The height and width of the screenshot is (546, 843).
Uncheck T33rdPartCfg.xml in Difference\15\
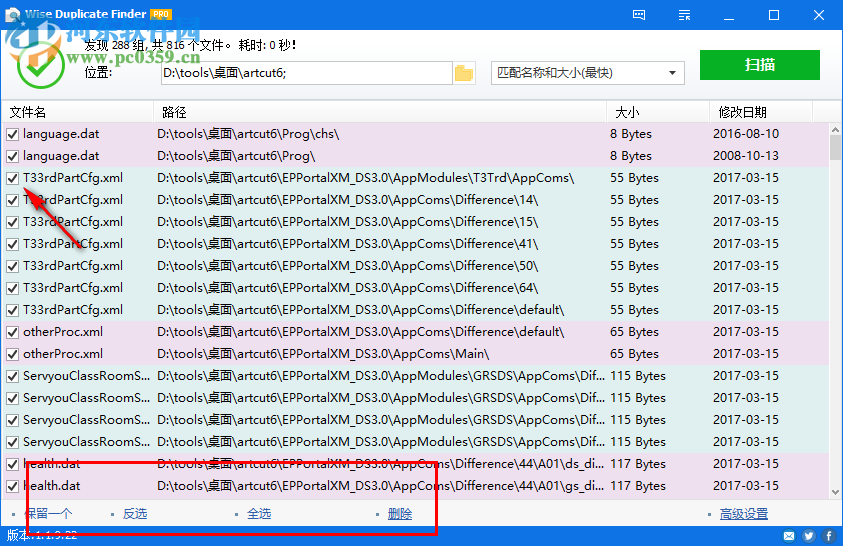pos(12,222)
